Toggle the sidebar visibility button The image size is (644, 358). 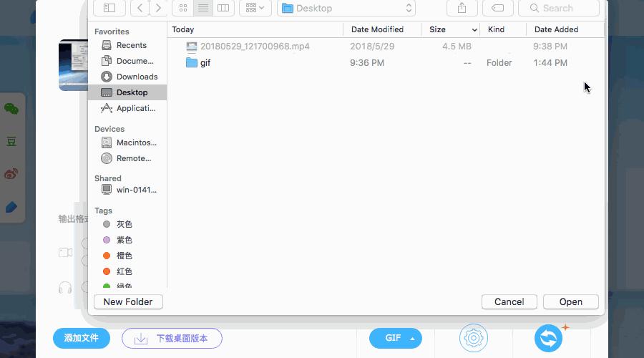pos(109,8)
